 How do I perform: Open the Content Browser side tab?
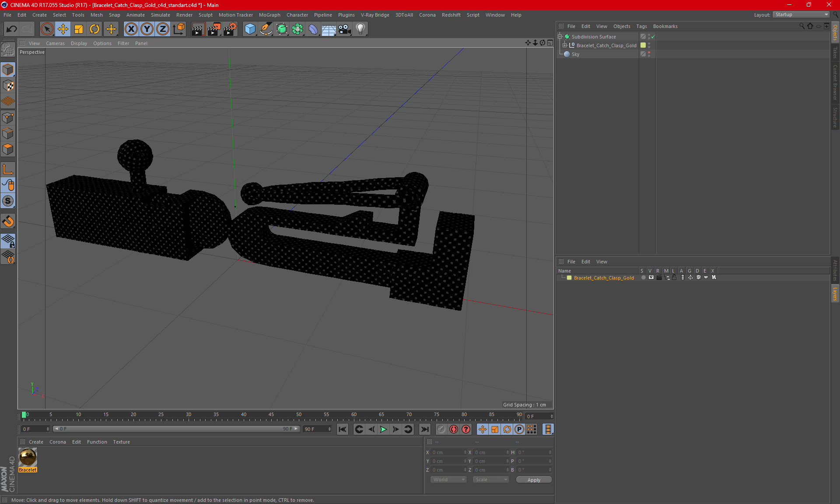pos(835,82)
